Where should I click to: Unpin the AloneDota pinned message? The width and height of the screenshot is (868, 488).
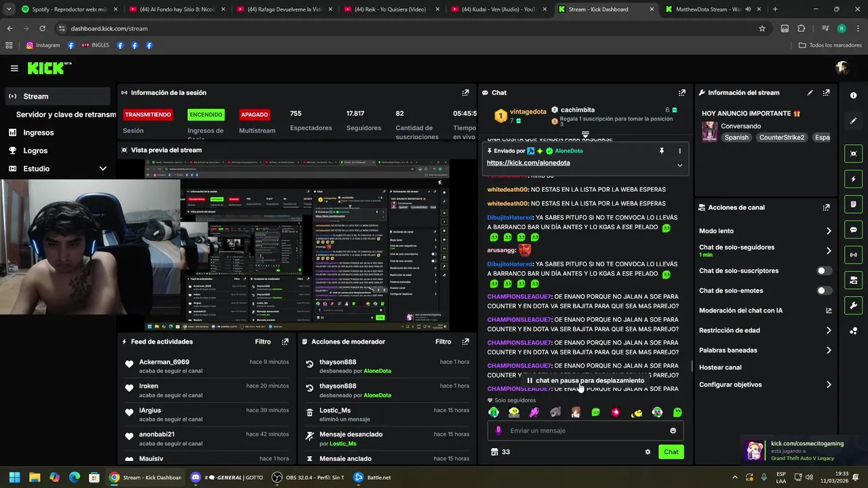click(661, 151)
